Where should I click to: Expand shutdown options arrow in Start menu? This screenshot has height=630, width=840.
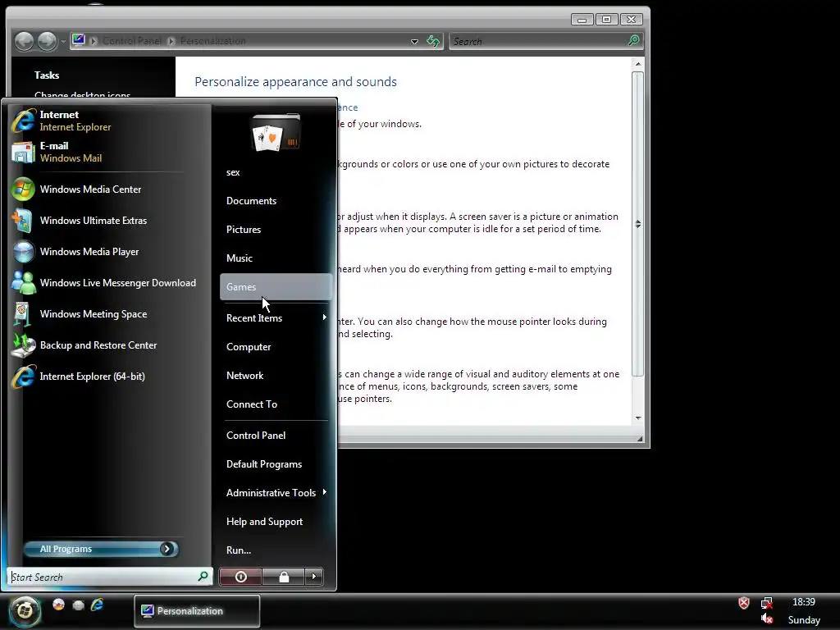(x=314, y=577)
